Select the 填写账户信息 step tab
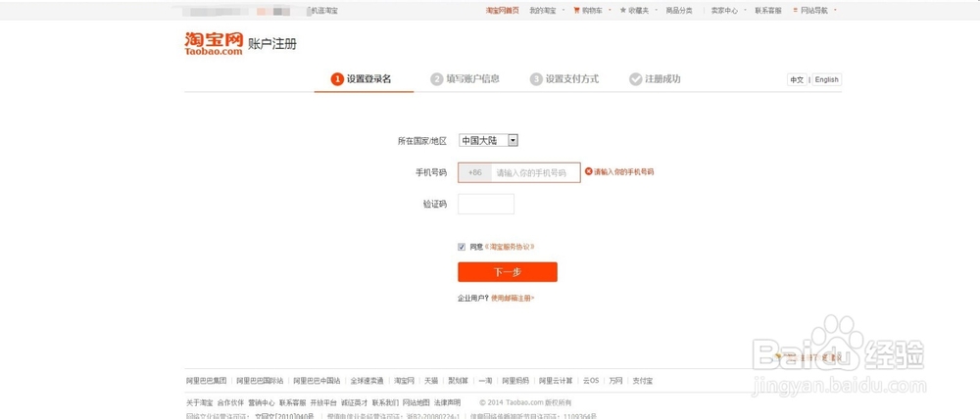Viewport: 980px width, 419px height. tap(465, 79)
